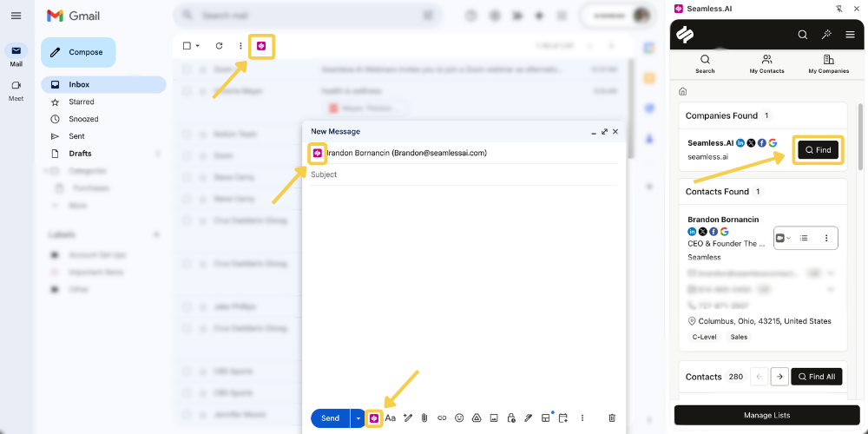Choose a layout with the layout icon
The height and width of the screenshot is (434, 868).
(x=546, y=418)
